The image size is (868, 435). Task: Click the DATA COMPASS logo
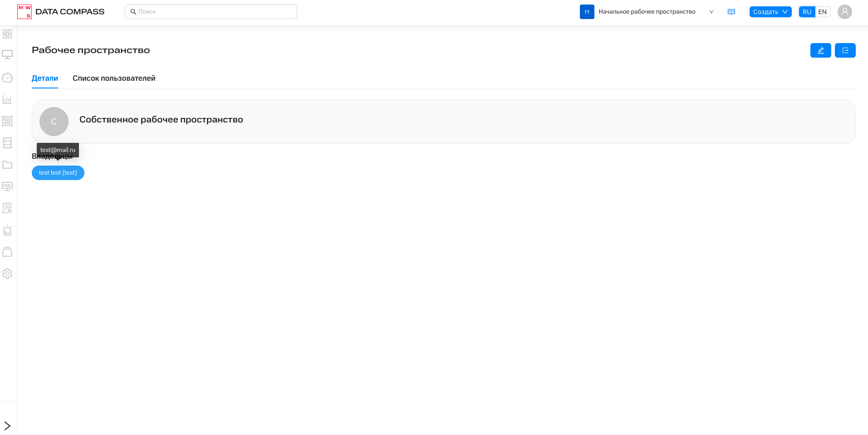coord(61,12)
